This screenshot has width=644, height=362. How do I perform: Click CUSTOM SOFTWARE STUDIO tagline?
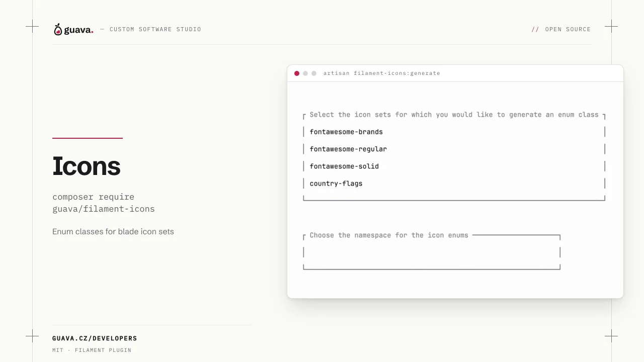pyautogui.click(x=155, y=29)
